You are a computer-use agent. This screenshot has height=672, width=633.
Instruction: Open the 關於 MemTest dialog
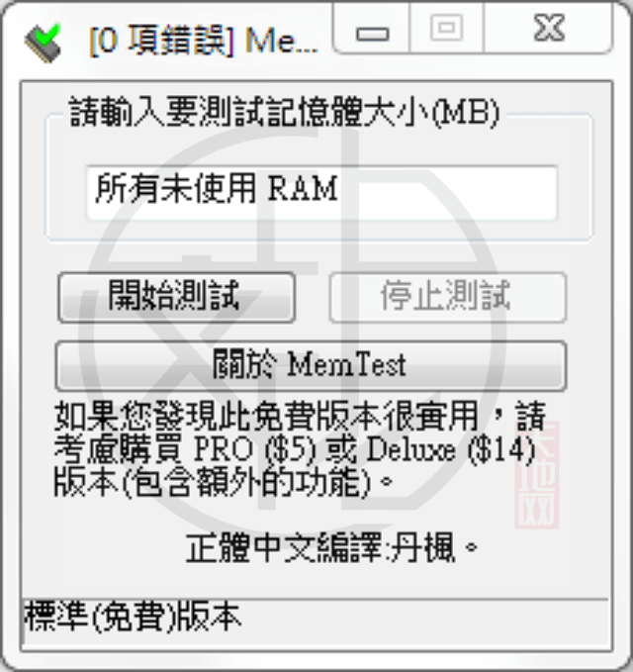pyautogui.click(x=311, y=365)
